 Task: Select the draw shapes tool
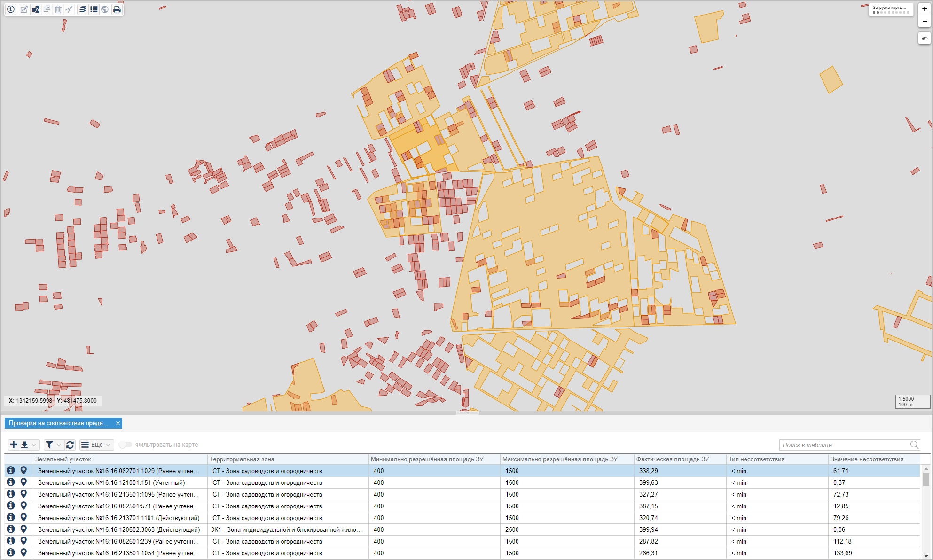click(x=36, y=9)
